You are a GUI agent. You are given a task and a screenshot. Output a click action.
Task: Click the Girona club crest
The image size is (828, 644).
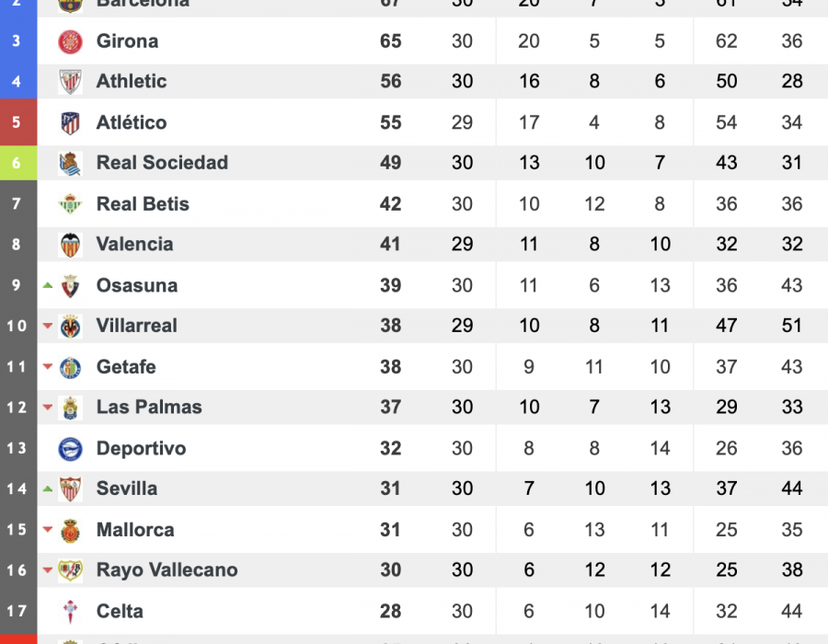point(70,41)
